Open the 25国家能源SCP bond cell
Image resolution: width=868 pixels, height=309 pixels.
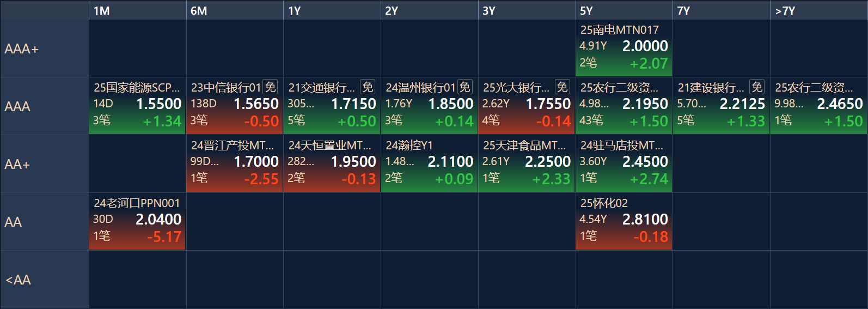coord(137,106)
